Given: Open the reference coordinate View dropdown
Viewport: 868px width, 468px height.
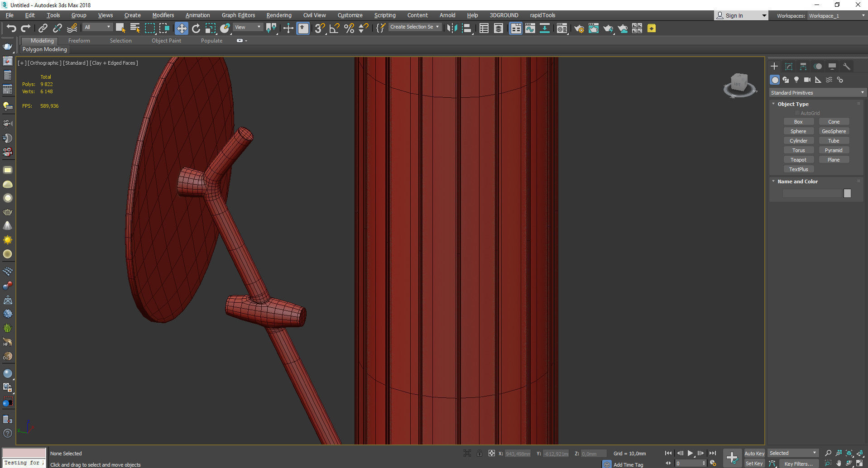Looking at the screenshot, I should (248, 27).
